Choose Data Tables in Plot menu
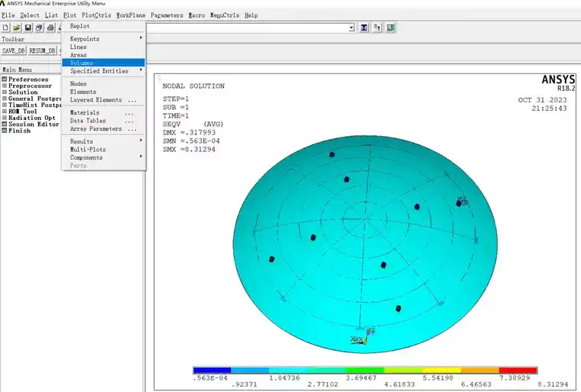The height and width of the screenshot is (392, 581). tap(103, 121)
